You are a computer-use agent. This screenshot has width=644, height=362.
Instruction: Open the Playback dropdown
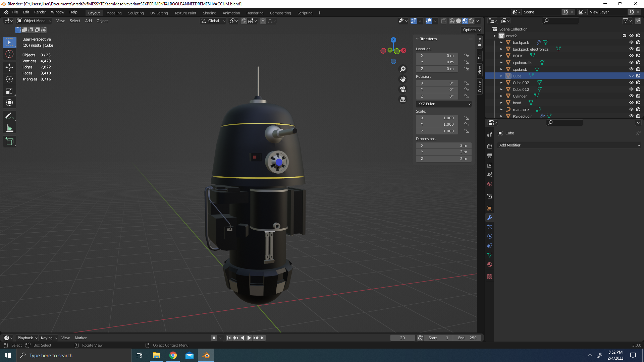pos(27,338)
